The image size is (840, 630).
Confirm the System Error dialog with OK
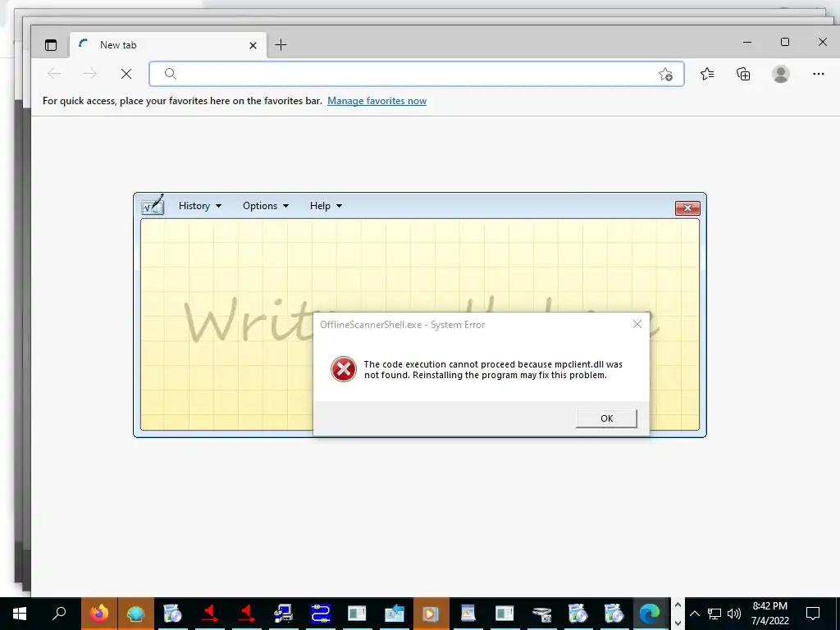(x=606, y=418)
